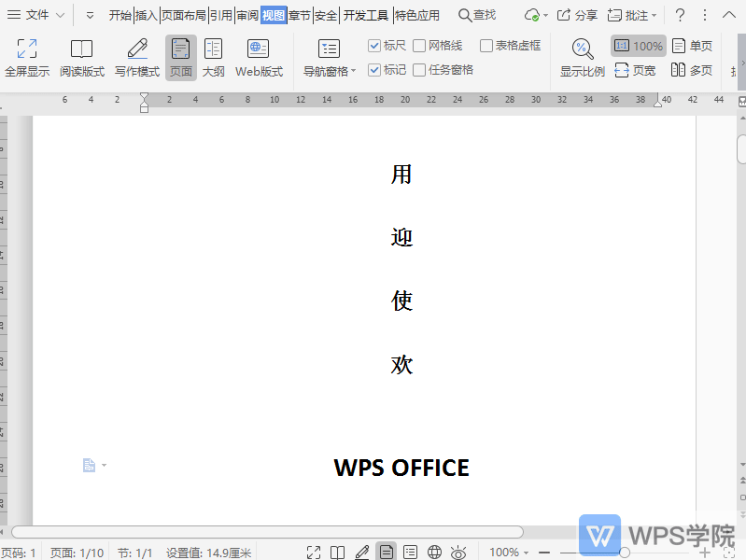
Task: Open quick access toolbar dropdown
Action: coord(90,16)
